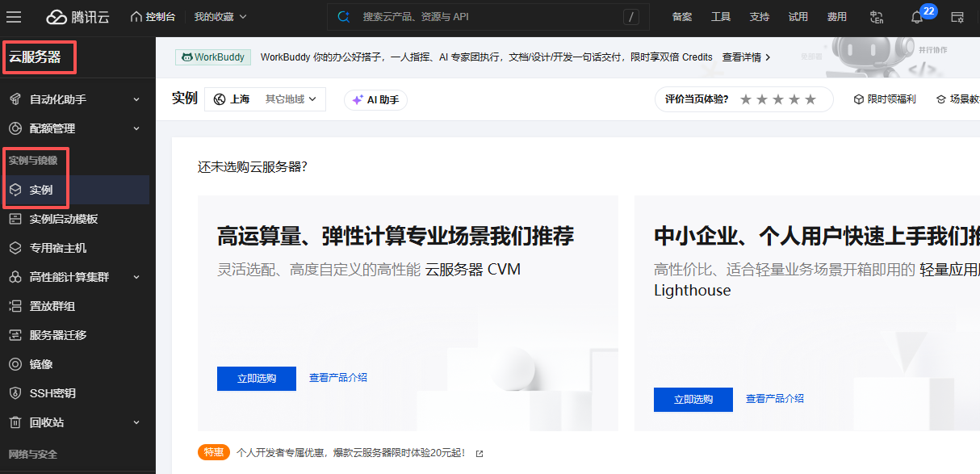Click the 高性能计算集群 icon

(15, 277)
